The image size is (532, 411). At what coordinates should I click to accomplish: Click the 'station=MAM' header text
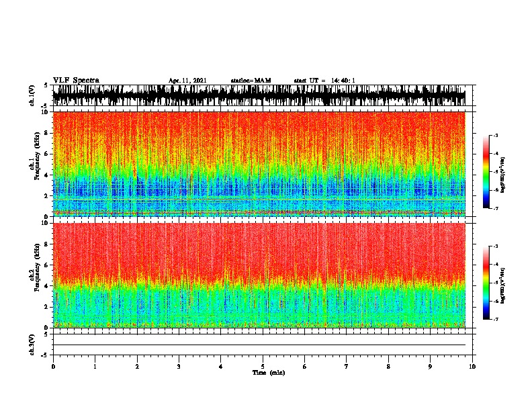point(251,81)
